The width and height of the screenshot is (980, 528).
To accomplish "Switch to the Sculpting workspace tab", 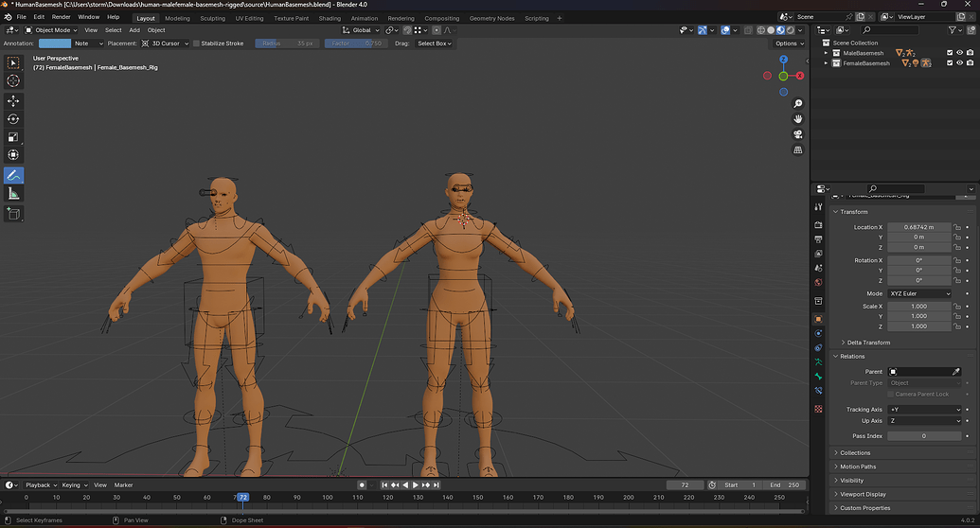I will point(212,18).
